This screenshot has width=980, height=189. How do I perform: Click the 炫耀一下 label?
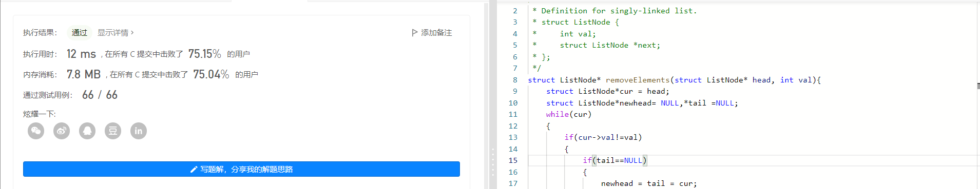[40, 114]
